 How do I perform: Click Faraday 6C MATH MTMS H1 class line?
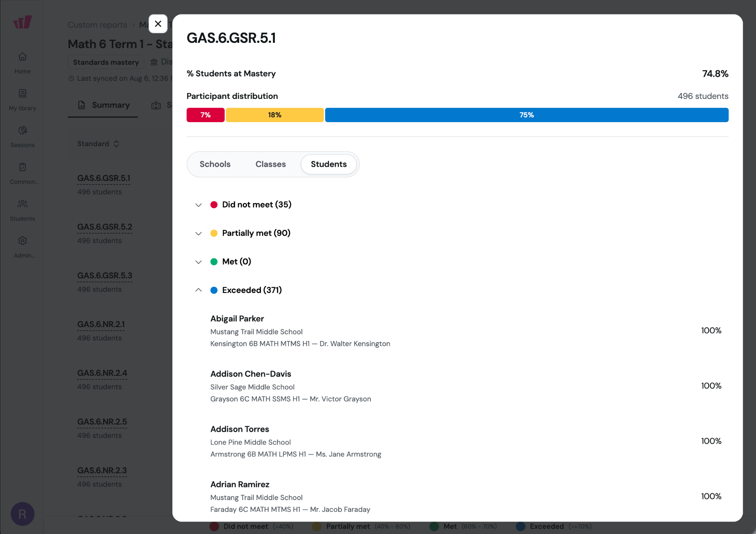click(290, 510)
